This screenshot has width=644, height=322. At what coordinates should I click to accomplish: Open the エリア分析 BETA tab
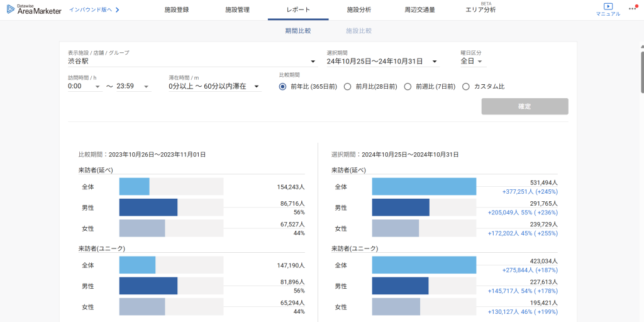point(480,10)
